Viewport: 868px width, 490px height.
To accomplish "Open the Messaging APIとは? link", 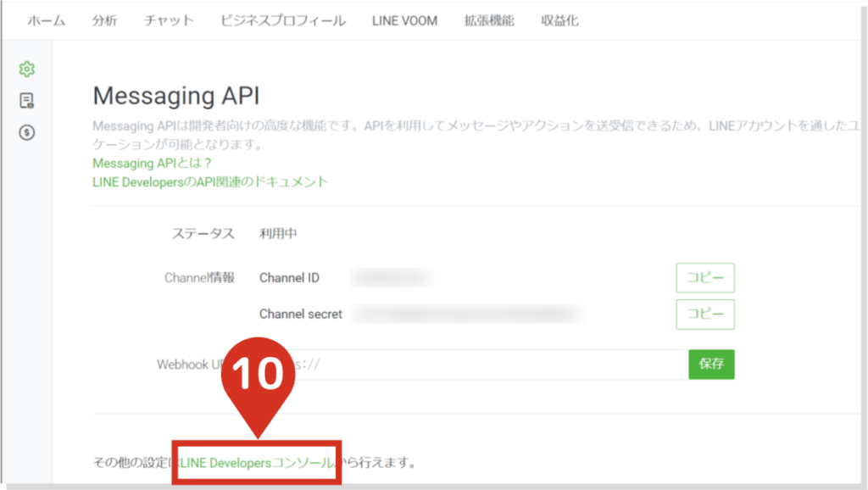I will [x=152, y=163].
